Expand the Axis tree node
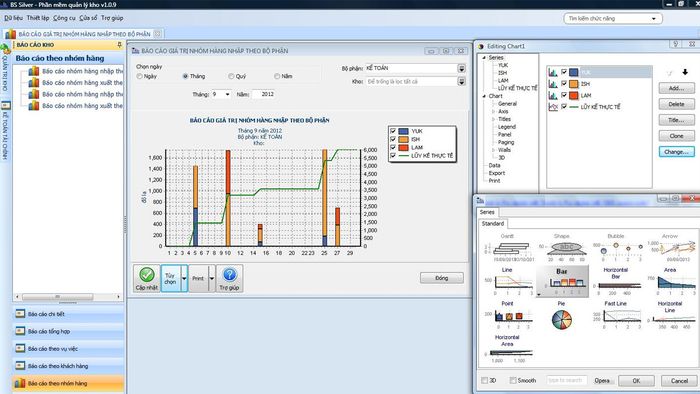The image size is (700, 394). pyautogui.click(x=493, y=112)
